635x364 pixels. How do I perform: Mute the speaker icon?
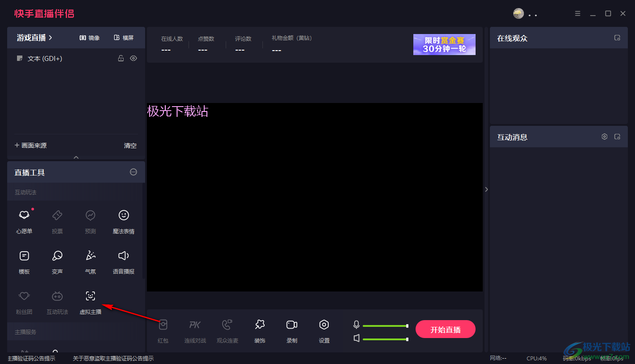pyautogui.click(x=356, y=338)
